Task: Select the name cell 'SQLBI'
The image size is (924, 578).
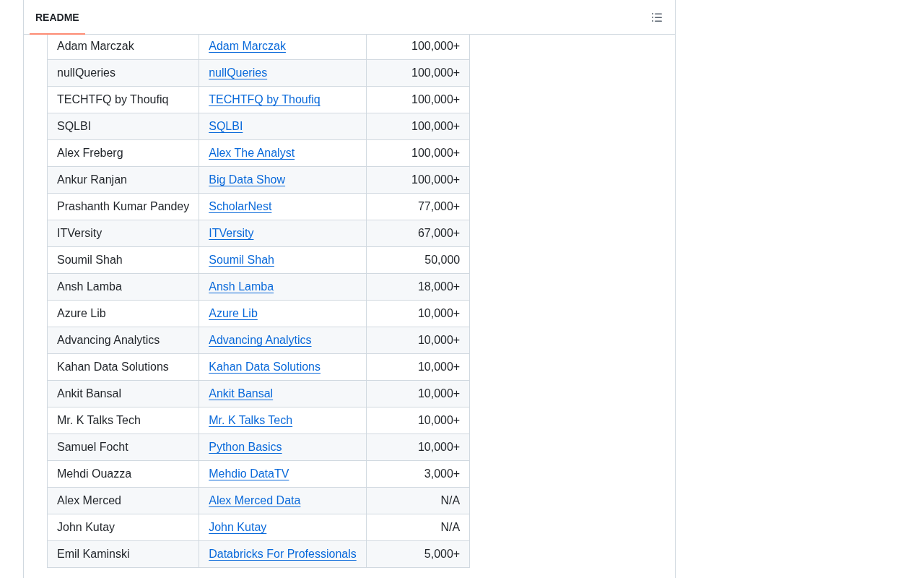Action: [x=123, y=126]
